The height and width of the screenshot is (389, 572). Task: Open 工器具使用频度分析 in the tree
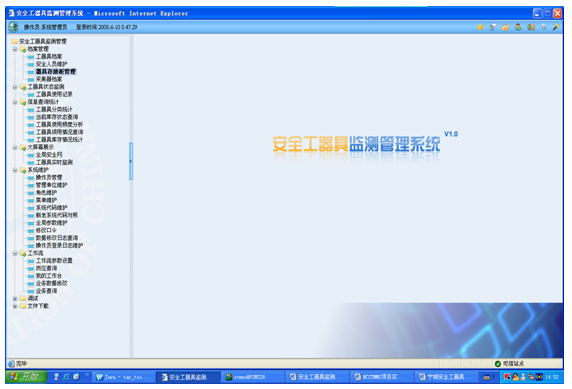tap(59, 124)
